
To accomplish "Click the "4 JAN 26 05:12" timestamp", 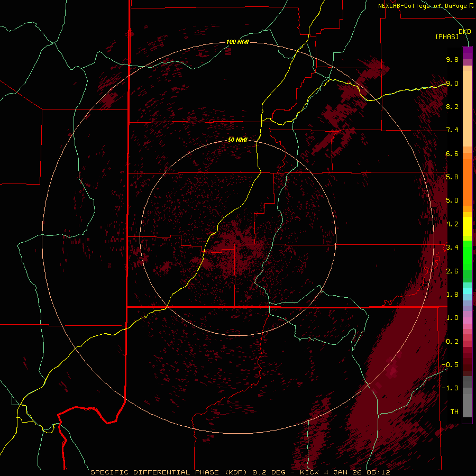I will 356,472.
